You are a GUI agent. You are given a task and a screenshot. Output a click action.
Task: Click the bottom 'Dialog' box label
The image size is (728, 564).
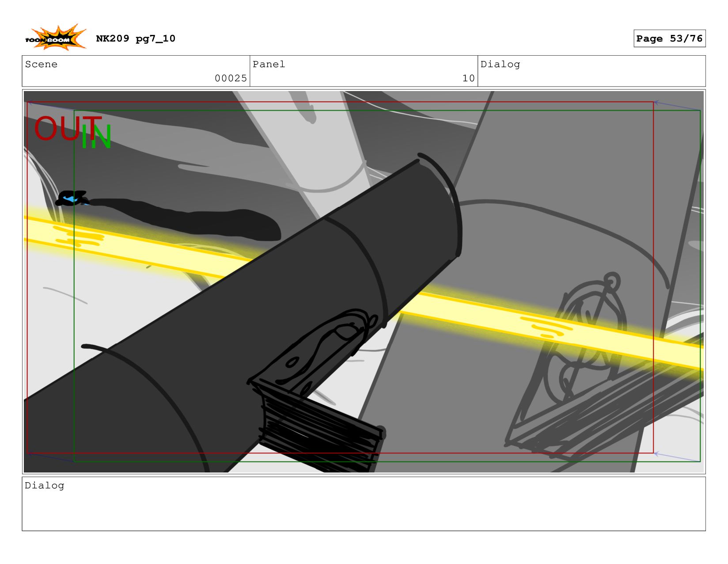(x=44, y=485)
